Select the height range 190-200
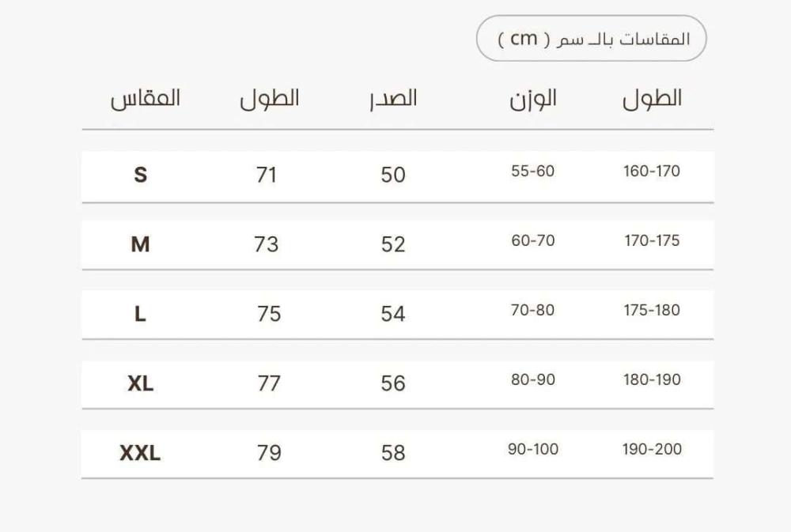Screen dimensions: 791x532 (652, 449)
